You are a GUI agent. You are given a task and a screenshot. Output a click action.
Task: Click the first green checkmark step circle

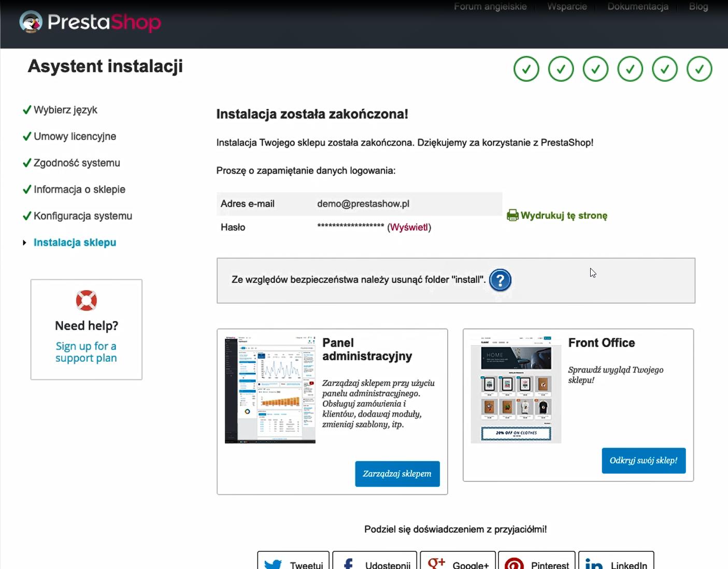[x=526, y=69]
